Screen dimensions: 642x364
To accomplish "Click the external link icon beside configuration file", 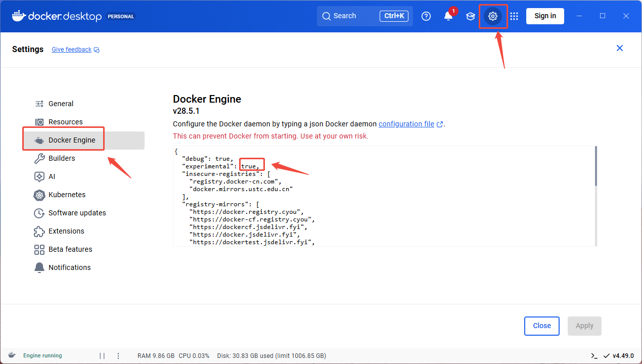I will click(x=440, y=124).
